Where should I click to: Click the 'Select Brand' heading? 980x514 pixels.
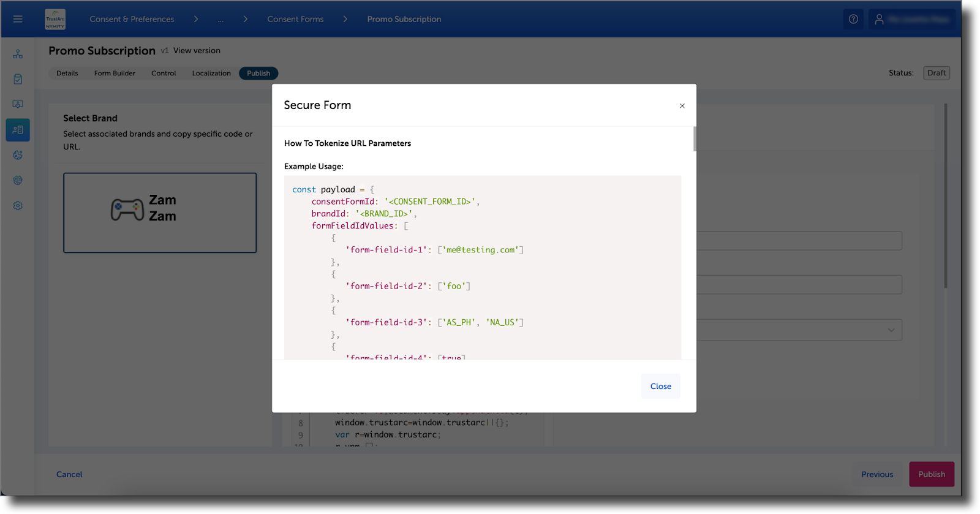point(90,118)
